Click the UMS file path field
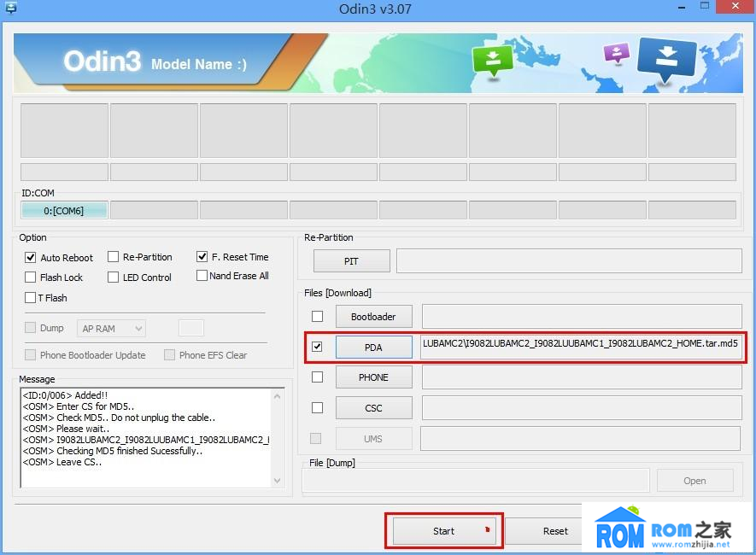Screen dimensions: 756x555 click(581, 438)
